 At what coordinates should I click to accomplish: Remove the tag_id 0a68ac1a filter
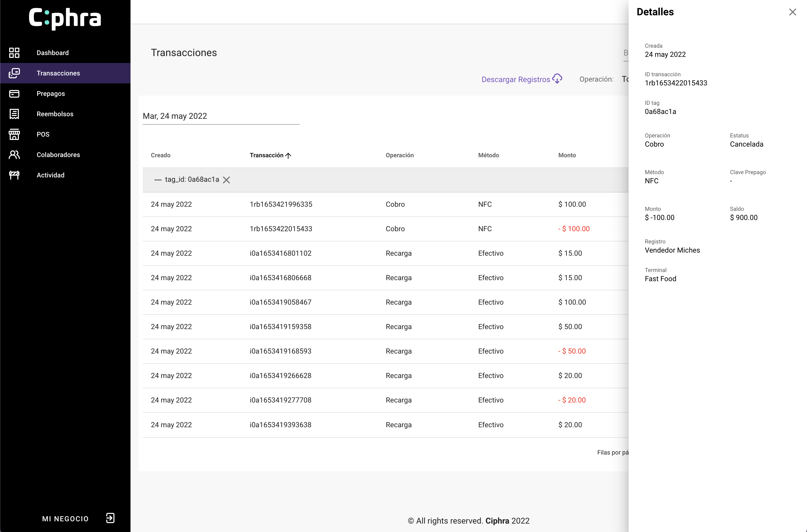pyautogui.click(x=226, y=180)
